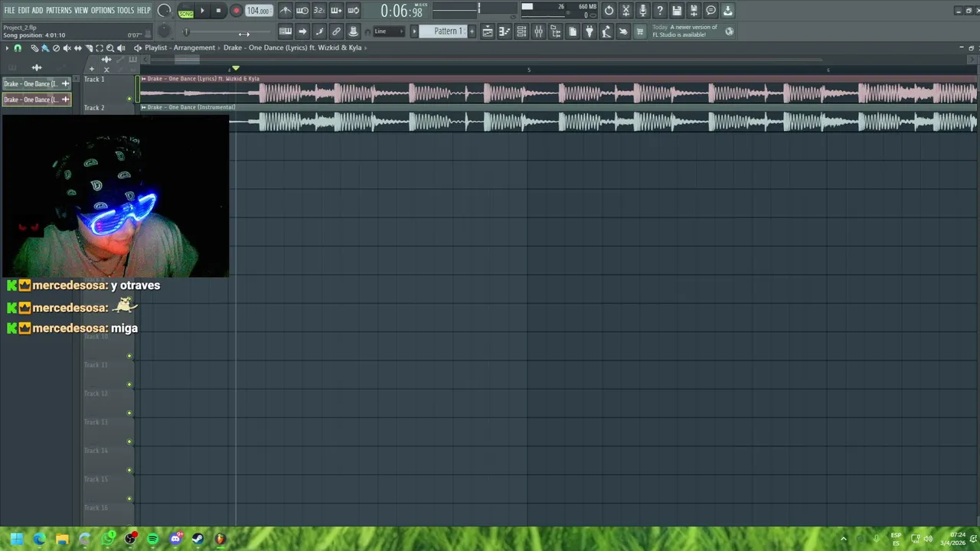Open the Piano roll icon
Image resolution: width=980 pixels, height=551 pixels.
[505, 31]
